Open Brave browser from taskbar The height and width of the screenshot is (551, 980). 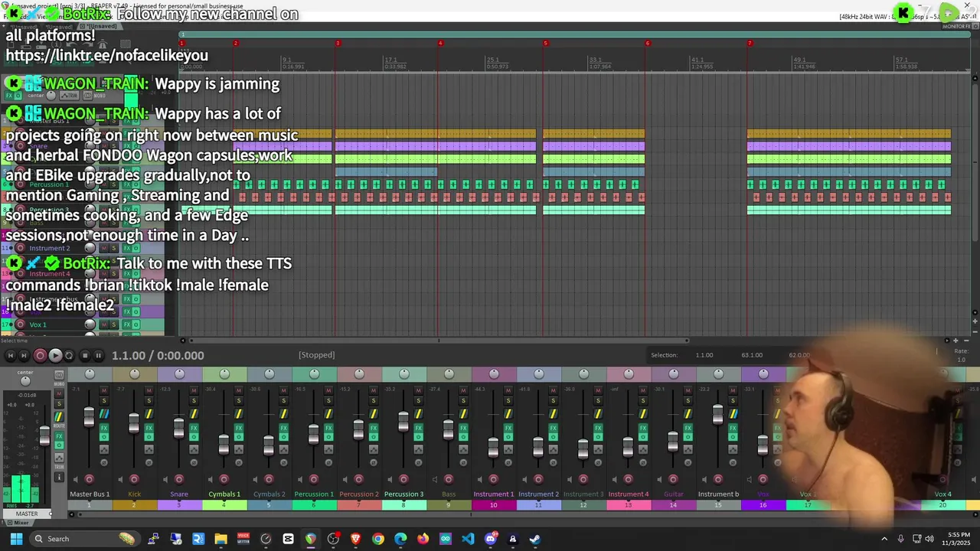click(x=355, y=539)
